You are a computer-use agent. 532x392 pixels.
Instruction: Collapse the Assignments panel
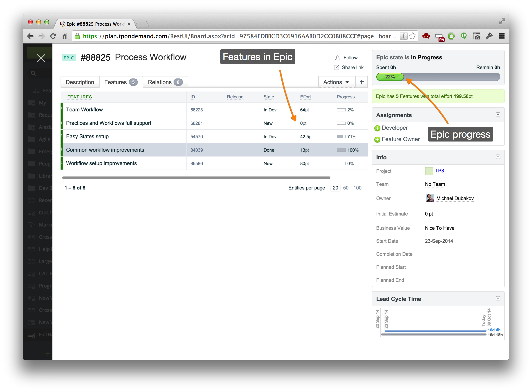tap(498, 115)
